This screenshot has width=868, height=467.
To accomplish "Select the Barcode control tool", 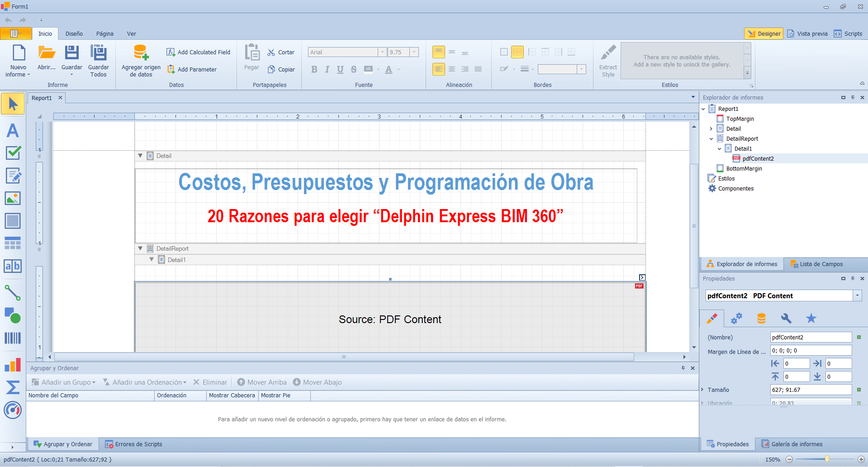I will (x=13, y=338).
